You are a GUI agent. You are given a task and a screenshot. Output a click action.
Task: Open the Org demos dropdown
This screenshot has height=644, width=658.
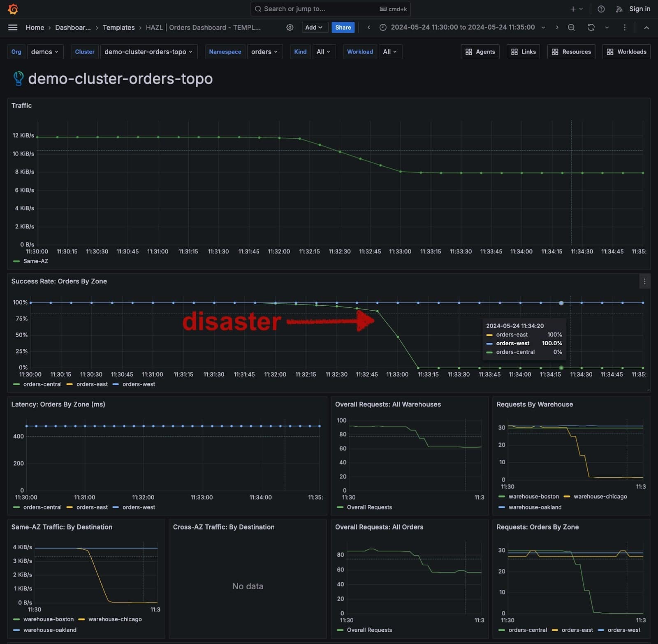pyautogui.click(x=45, y=52)
